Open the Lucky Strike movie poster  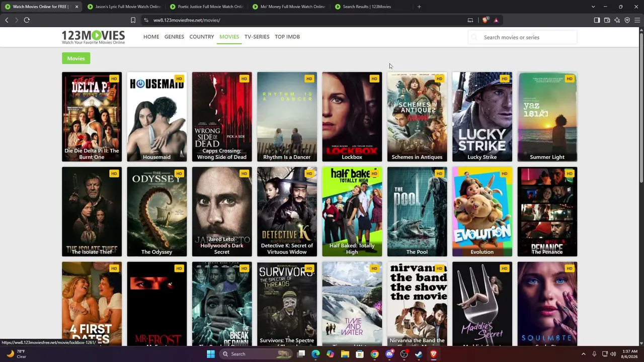coord(482,117)
